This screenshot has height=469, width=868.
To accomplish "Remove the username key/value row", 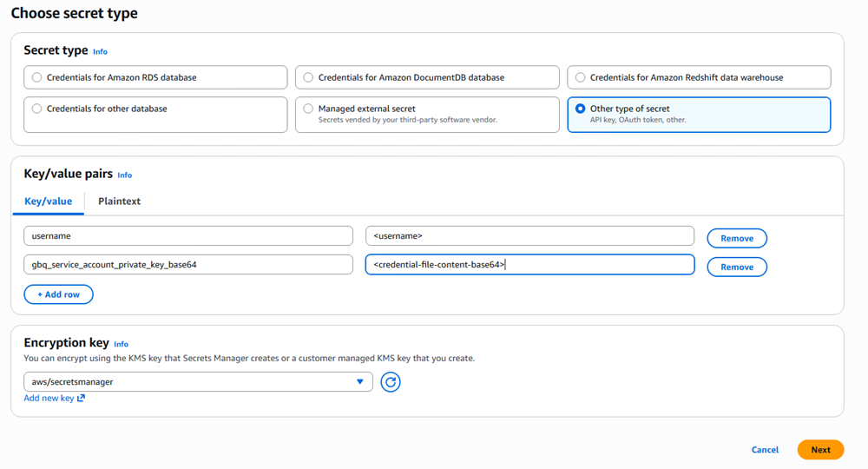I will tap(737, 238).
